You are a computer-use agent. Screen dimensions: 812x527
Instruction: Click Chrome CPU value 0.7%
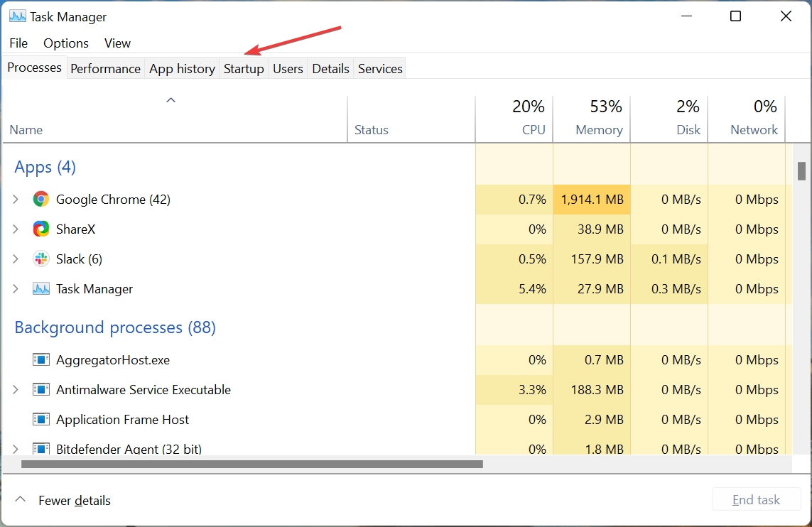[532, 200]
